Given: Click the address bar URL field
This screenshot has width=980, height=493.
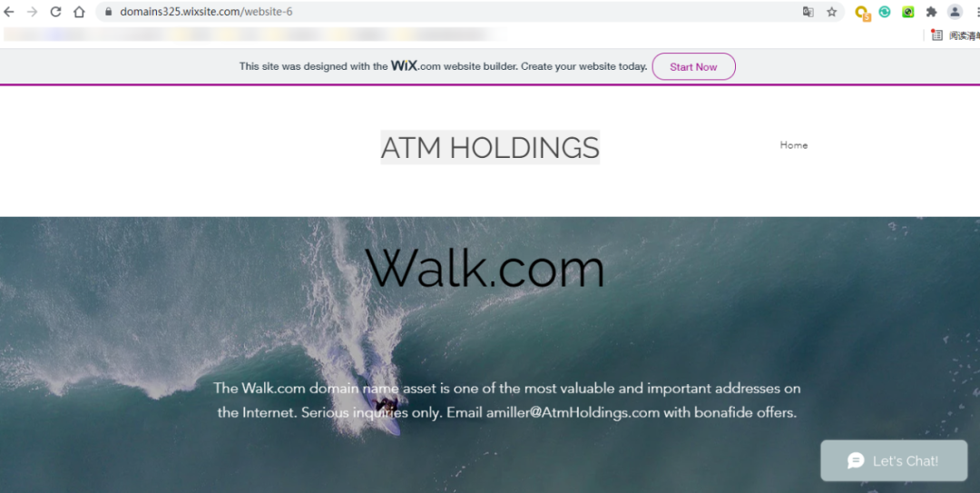Looking at the screenshot, I should pyautogui.click(x=450, y=11).
